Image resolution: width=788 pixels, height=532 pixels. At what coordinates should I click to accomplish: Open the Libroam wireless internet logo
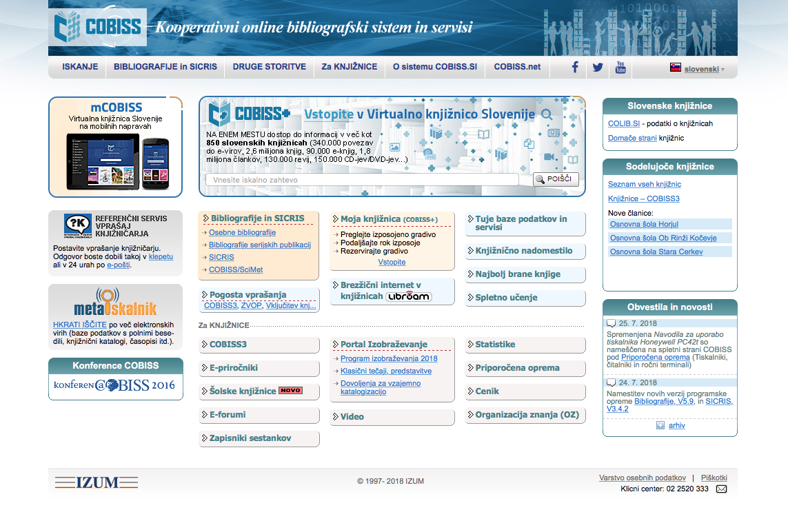point(408,296)
